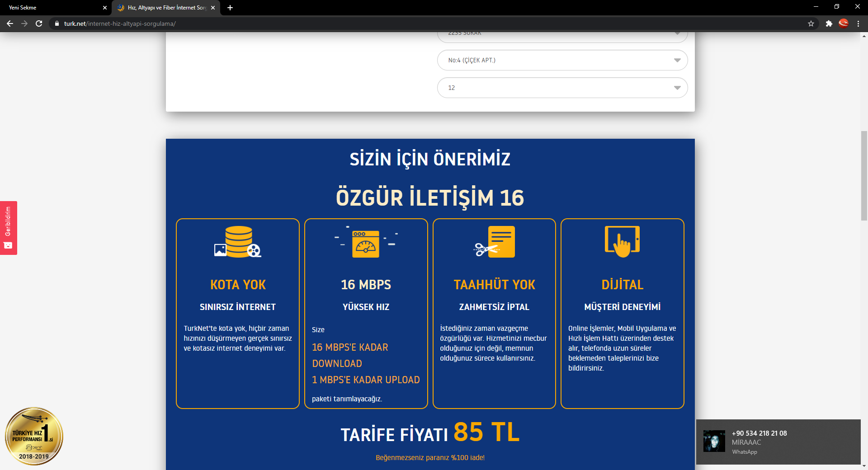Click the SINIRSIZ İNTERNET subtitle
868x470 pixels.
click(238, 307)
